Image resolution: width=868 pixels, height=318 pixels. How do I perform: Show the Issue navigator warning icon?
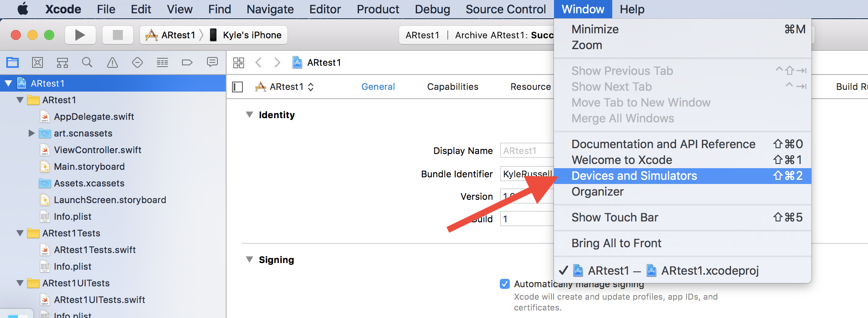(112, 62)
